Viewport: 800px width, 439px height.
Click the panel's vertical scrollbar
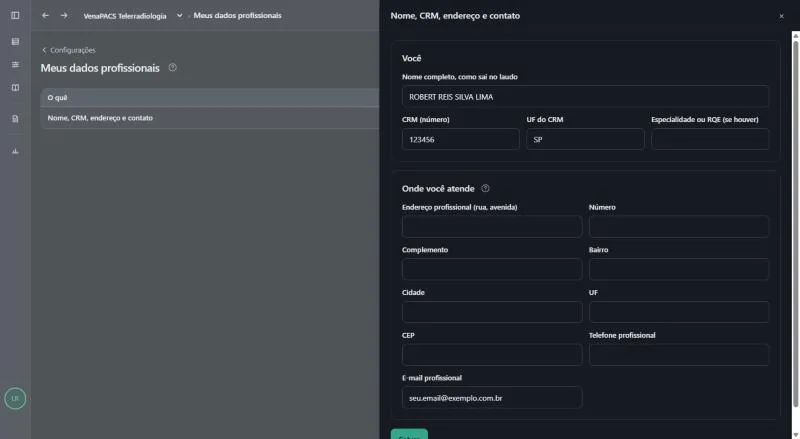795,225
